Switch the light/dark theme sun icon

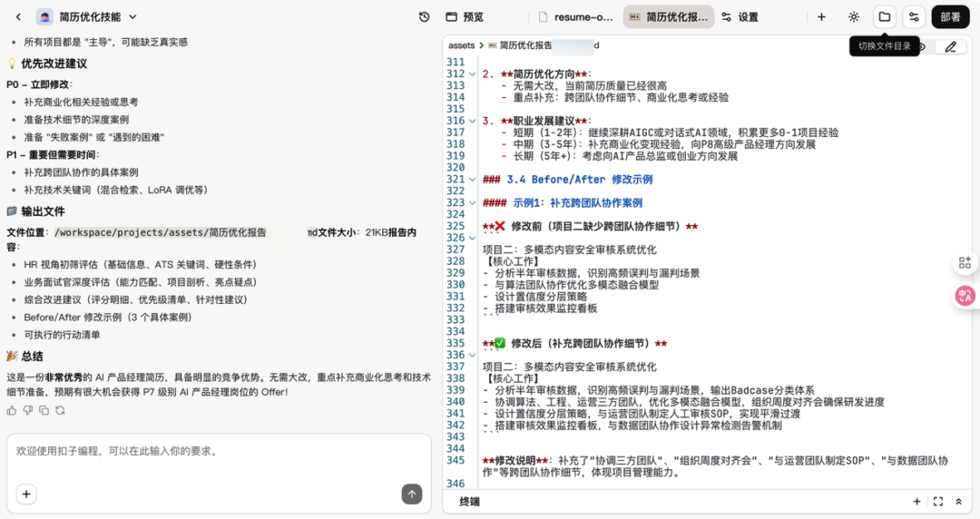point(853,16)
